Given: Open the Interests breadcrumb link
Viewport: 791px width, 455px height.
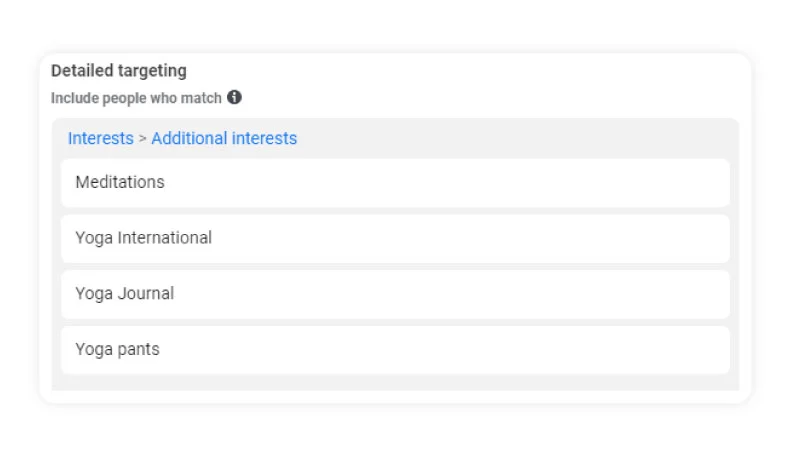Looking at the screenshot, I should (101, 138).
